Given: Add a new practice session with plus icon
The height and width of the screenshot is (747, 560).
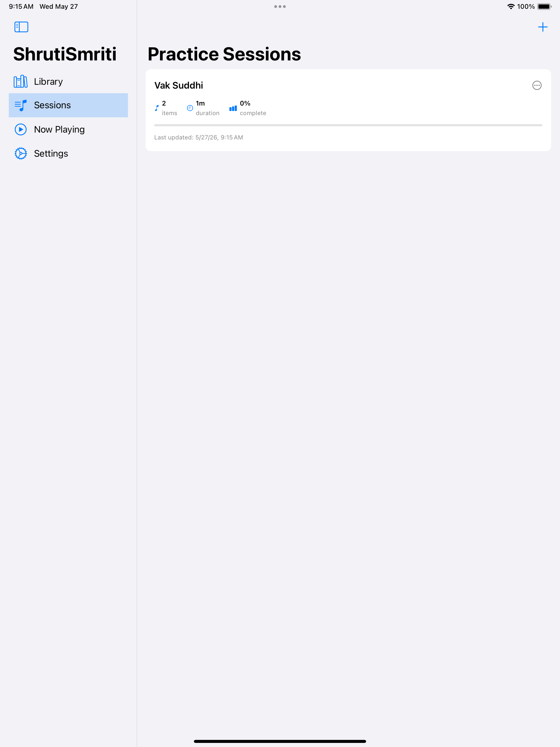Looking at the screenshot, I should click(542, 27).
